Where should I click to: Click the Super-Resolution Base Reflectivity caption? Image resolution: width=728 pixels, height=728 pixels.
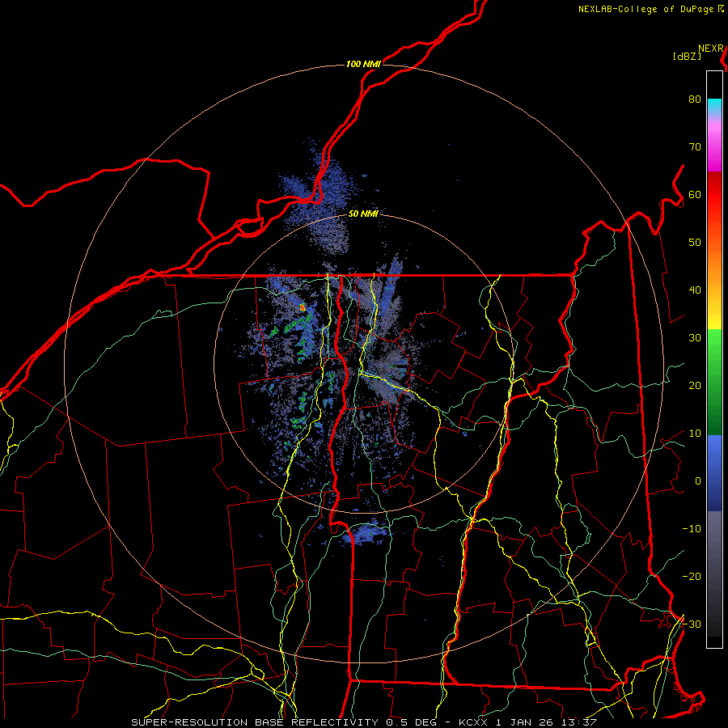tap(363, 722)
